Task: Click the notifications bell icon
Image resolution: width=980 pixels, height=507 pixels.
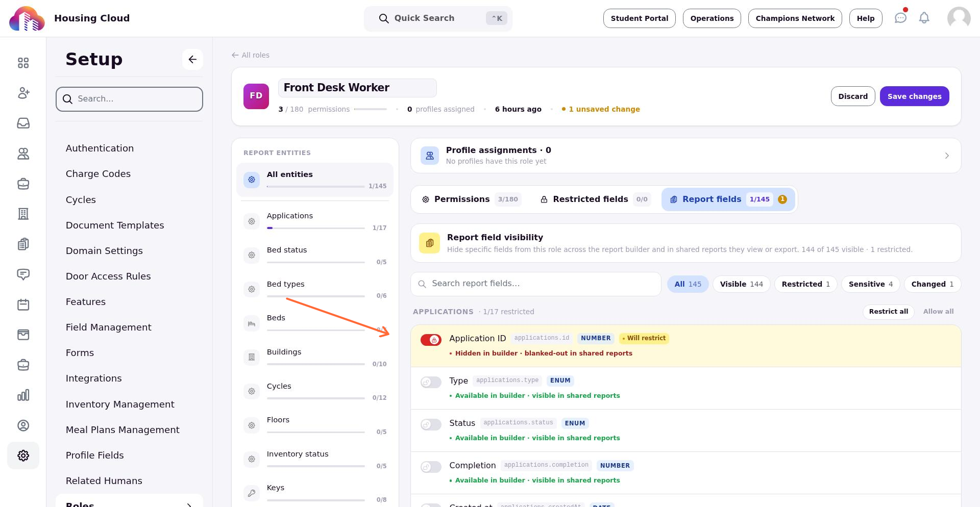Action: click(924, 18)
